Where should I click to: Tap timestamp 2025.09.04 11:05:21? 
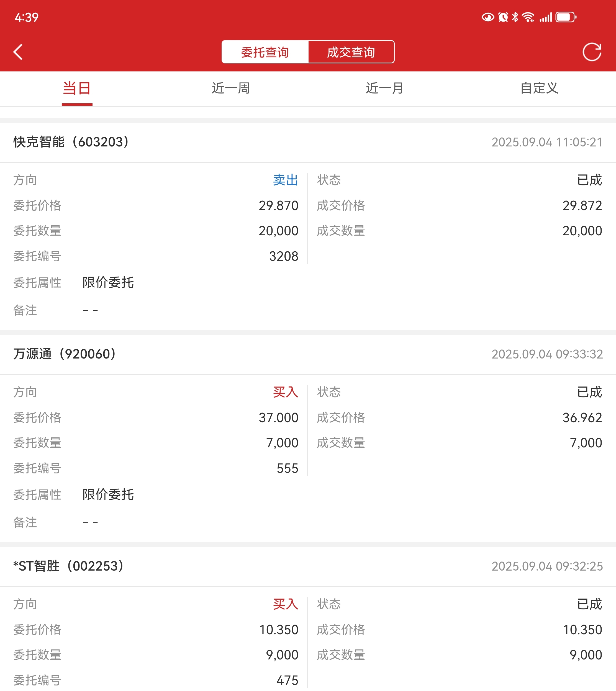click(x=547, y=142)
